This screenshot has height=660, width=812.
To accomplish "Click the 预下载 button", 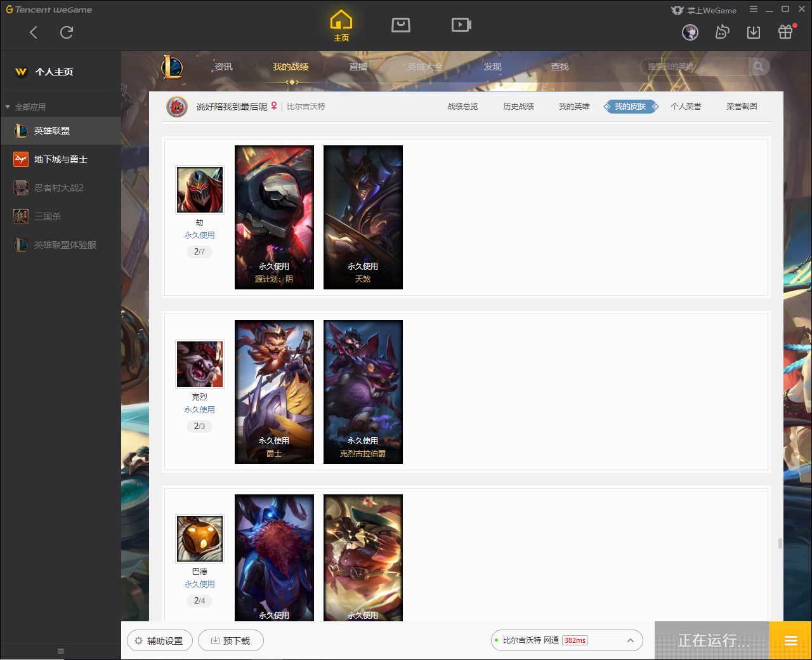I will pos(231,641).
